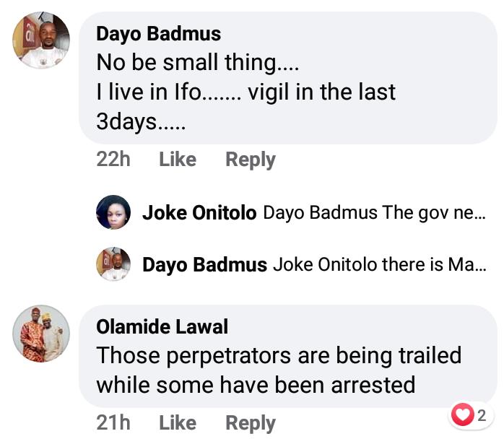Click the "No be small thing" comment text

(197, 63)
